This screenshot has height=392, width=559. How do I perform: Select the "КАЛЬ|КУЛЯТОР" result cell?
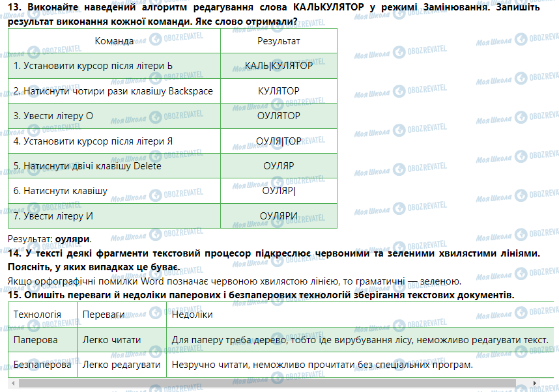point(278,66)
